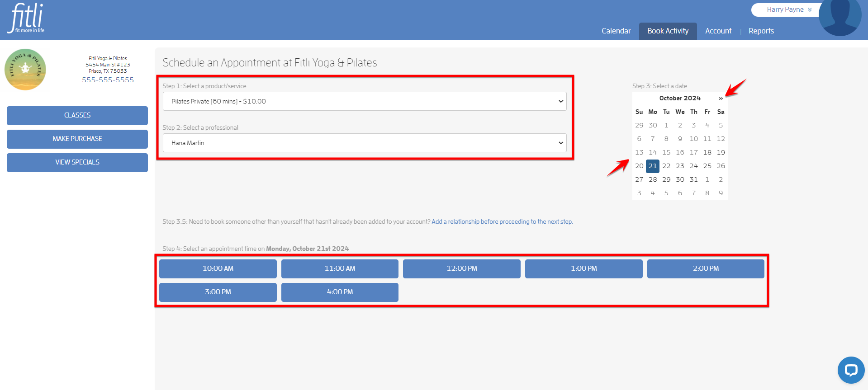Select the 10:00 AM appointment time
This screenshot has height=390, width=868.
(x=218, y=268)
